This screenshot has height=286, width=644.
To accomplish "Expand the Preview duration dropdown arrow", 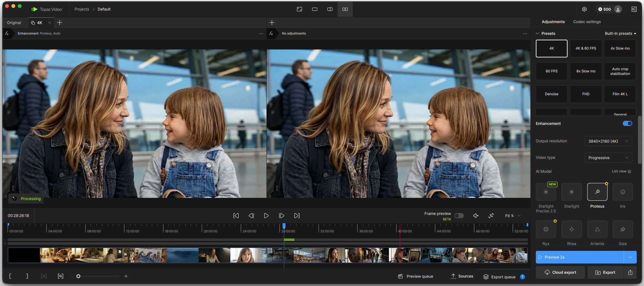I will 630,257.
